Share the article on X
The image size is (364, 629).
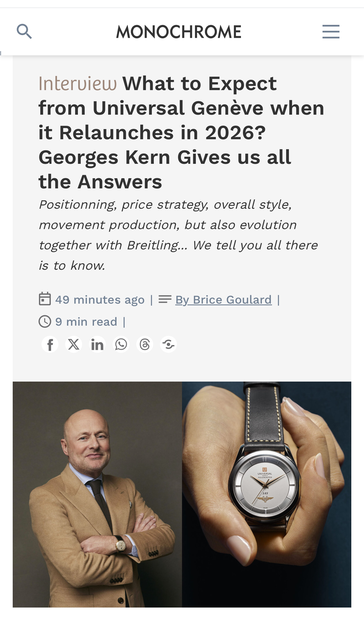tap(74, 345)
